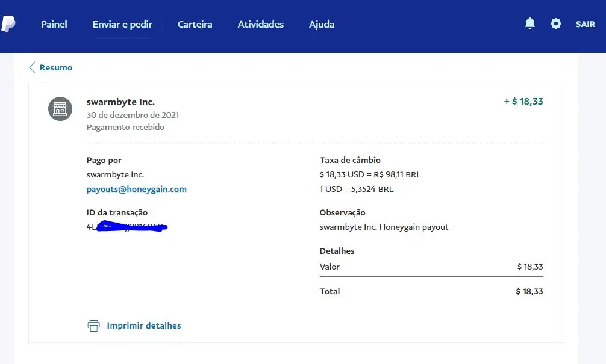This screenshot has height=364, width=606.
Task: Click the Valor amount $ 18,33
Action: click(x=530, y=267)
